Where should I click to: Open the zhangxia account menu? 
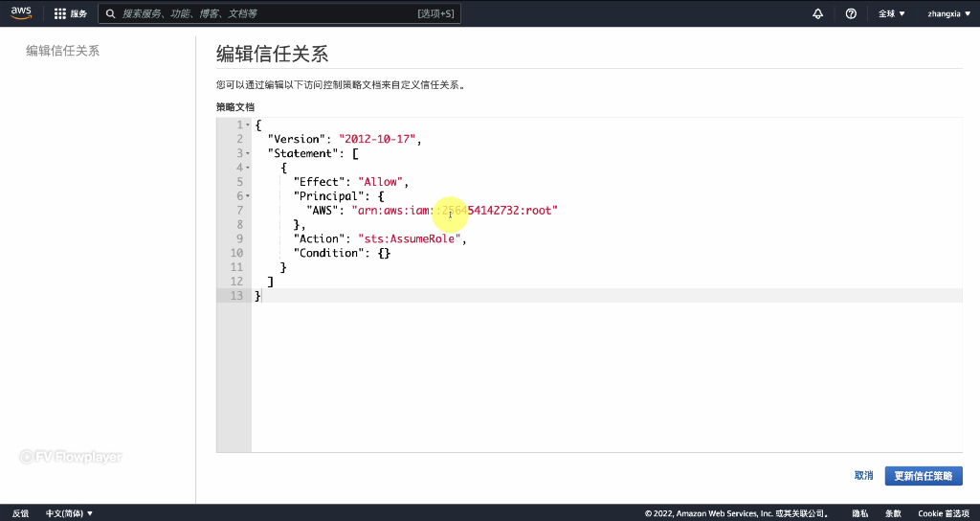[x=948, y=13]
